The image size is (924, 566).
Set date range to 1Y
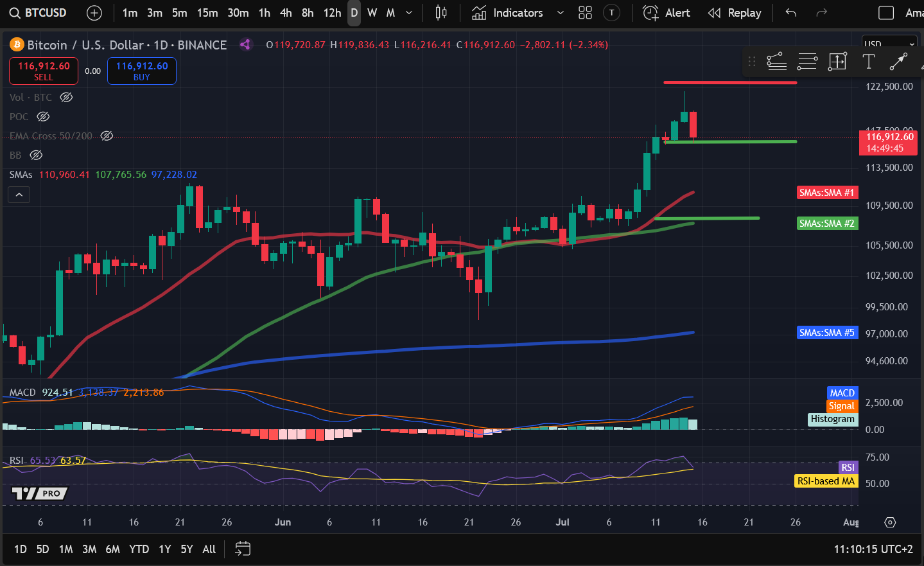click(x=165, y=549)
